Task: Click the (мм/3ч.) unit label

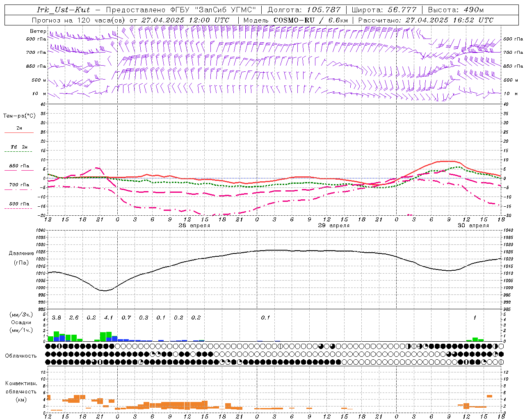Action: point(21,315)
